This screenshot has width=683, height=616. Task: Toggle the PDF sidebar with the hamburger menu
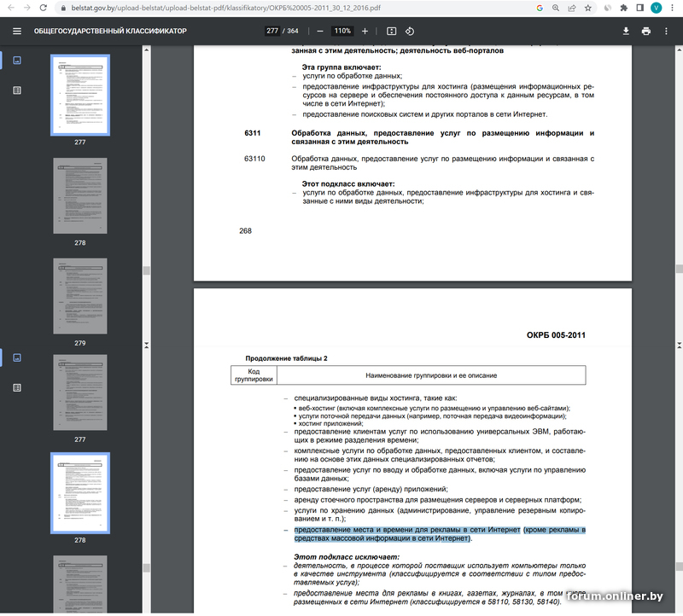tap(17, 31)
